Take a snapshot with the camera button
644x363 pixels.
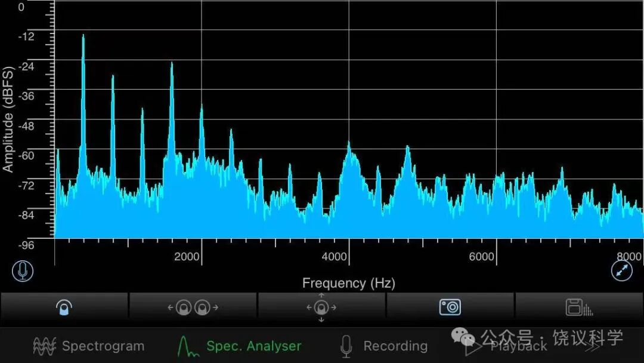pos(450,307)
